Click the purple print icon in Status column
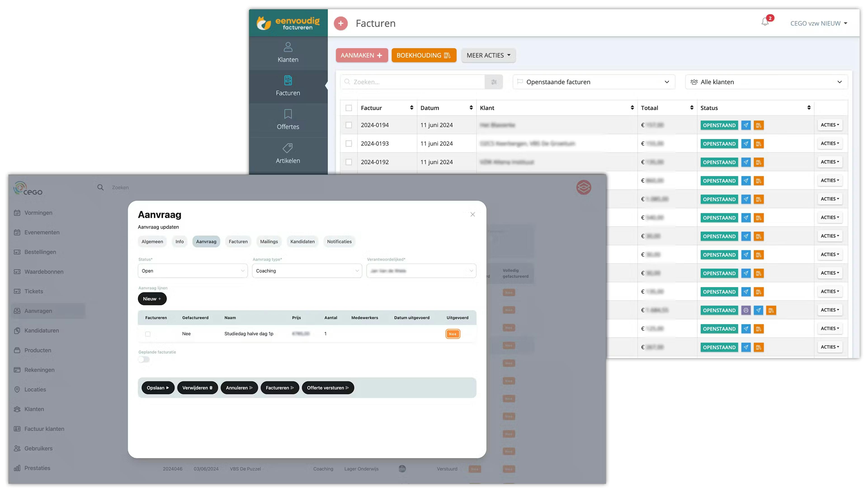 click(746, 310)
